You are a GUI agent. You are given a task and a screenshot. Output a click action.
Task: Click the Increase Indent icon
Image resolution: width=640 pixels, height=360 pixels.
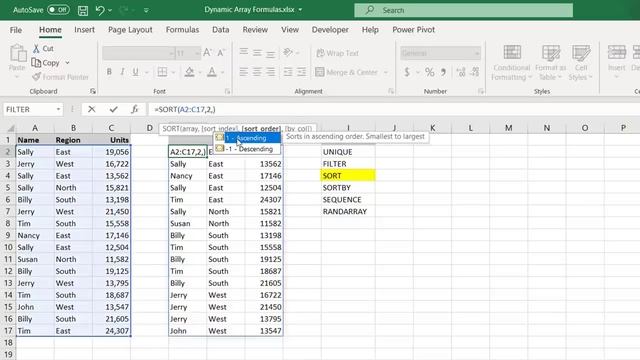(301, 72)
